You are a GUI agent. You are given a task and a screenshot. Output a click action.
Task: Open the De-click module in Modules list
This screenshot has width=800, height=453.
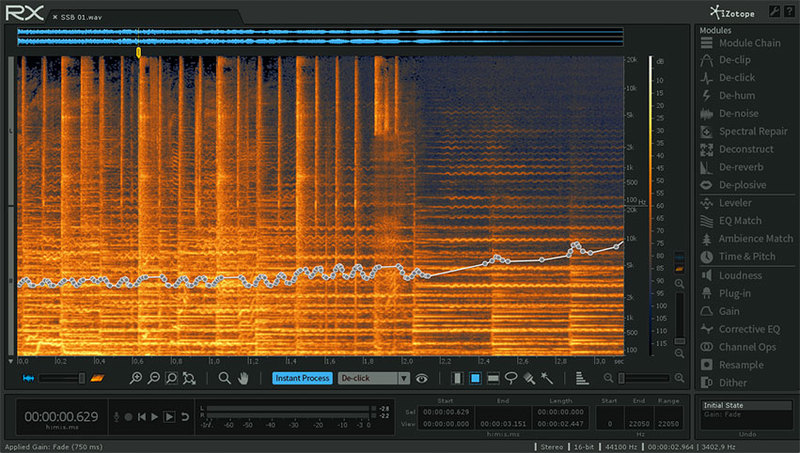pyautogui.click(x=728, y=78)
